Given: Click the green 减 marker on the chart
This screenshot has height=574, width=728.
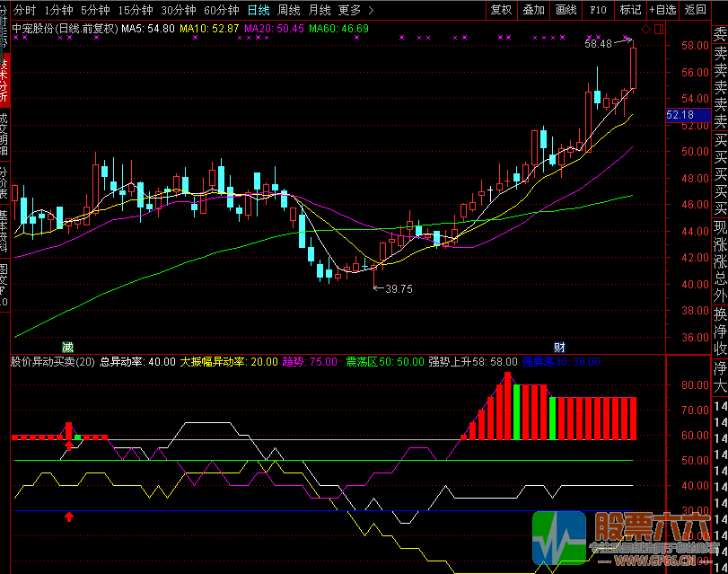Looking at the screenshot, I should coord(67,347).
